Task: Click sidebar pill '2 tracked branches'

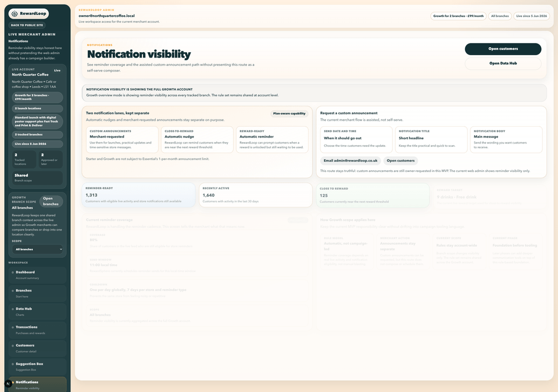Action: (37, 135)
